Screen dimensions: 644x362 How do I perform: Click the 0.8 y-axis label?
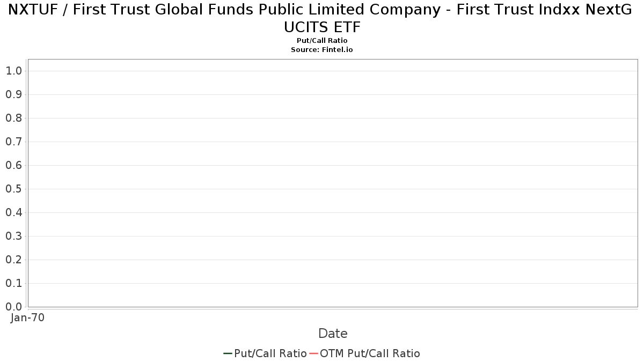(13, 118)
